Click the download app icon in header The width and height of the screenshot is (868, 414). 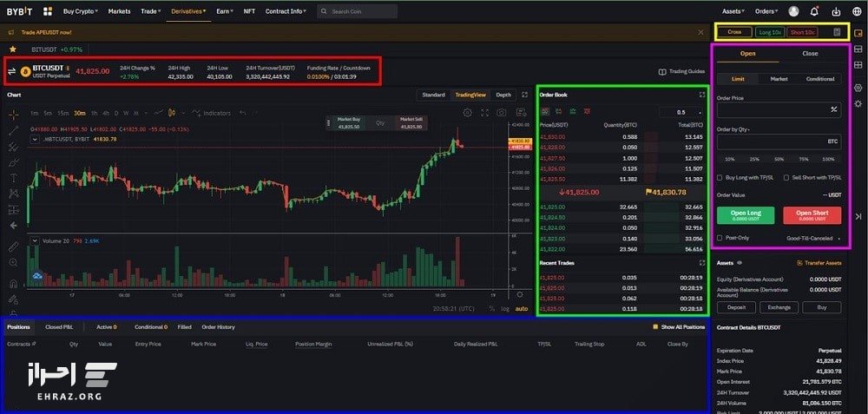click(x=836, y=11)
